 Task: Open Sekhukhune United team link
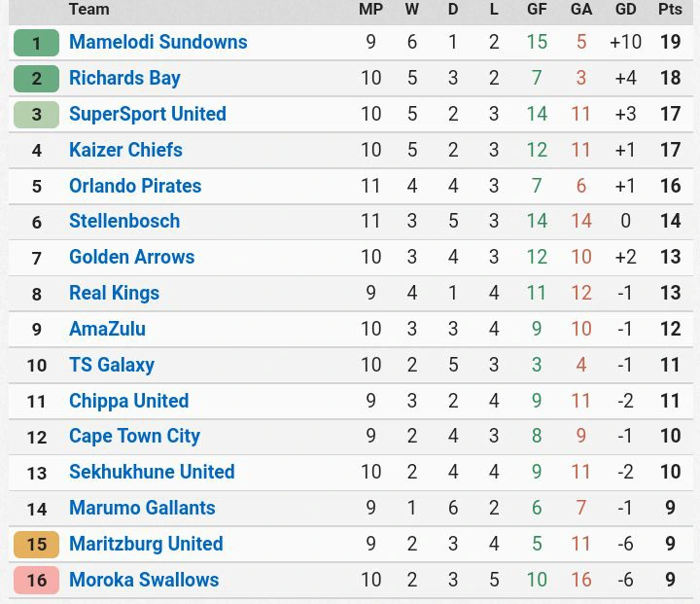click(152, 472)
